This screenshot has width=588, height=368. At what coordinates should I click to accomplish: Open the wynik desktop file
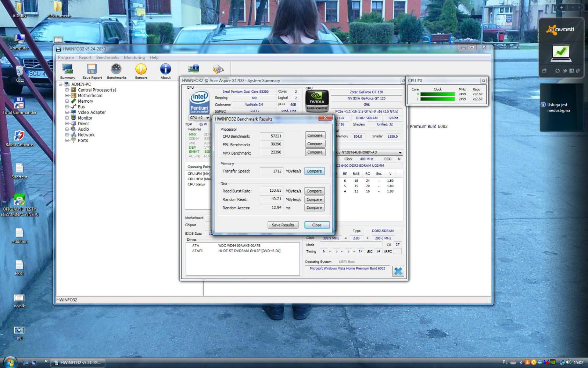point(19,300)
